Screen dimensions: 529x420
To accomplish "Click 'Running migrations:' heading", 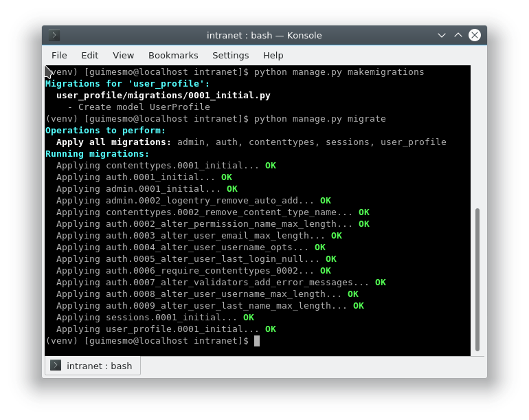I will click(x=97, y=154).
